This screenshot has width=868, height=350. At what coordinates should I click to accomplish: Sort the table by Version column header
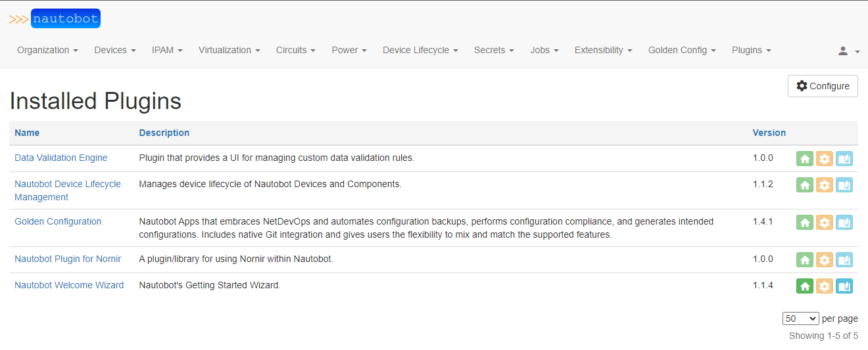coord(769,133)
